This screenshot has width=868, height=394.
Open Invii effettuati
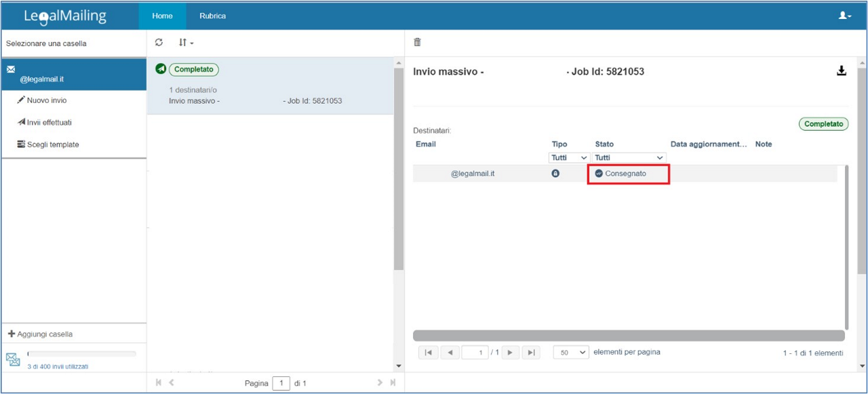pyautogui.click(x=48, y=123)
